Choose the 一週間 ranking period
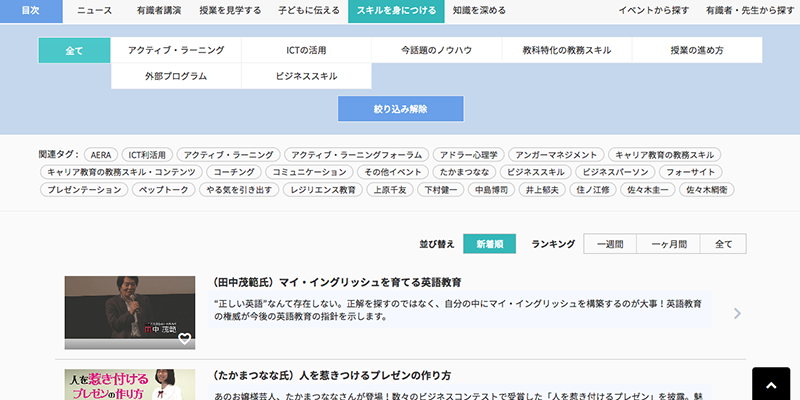800x400 pixels. [x=610, y=244]
